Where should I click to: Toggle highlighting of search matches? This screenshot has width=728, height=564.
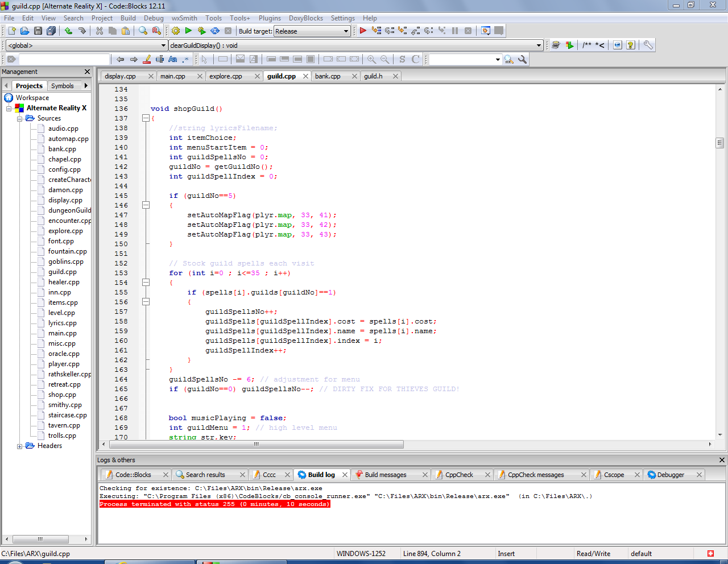147,59
